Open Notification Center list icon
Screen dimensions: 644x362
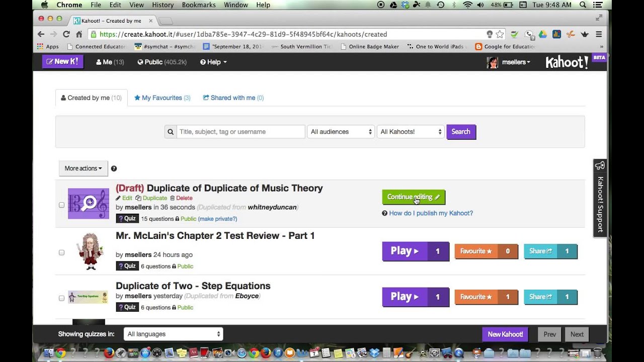(599, 5)
